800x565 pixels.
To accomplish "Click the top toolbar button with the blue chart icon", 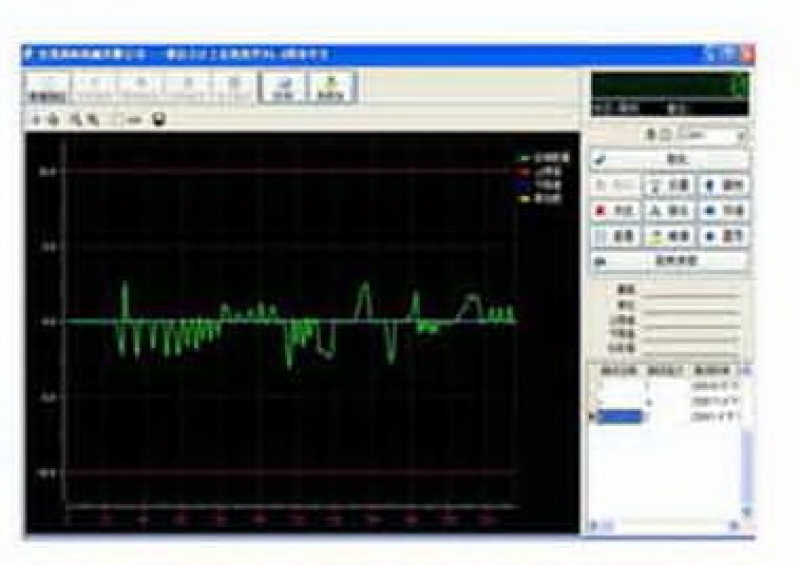I will pyautogui.click(x=284, y=88).
